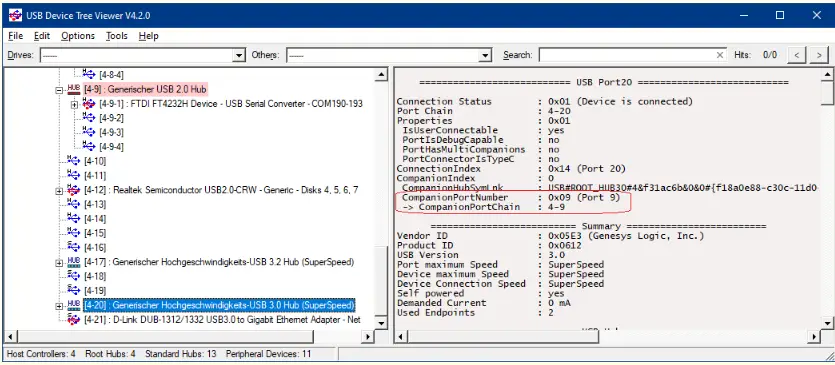This screenshot has width=835, height=365.
Task: Open the File menu
Action: (x=16, y=36)
